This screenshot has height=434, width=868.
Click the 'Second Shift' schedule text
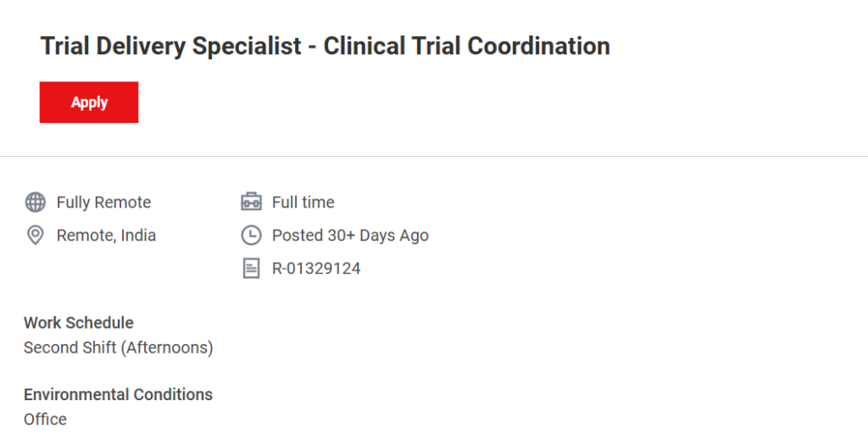(x=71, y=348)
